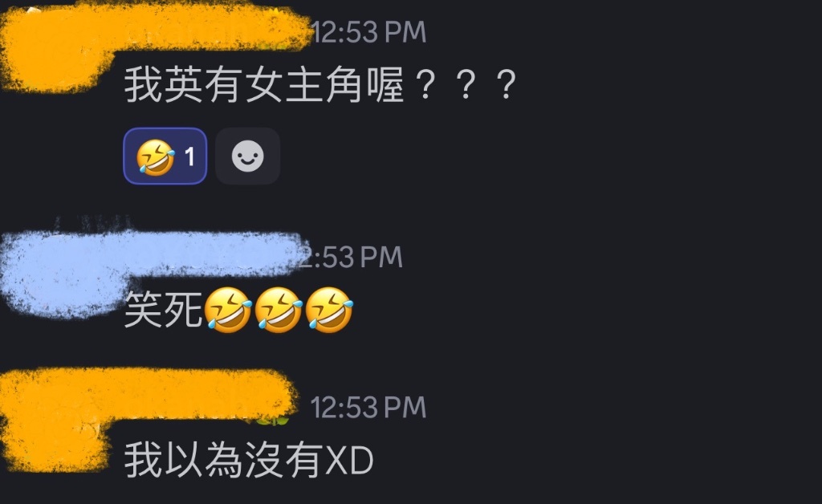Click the question marks ending the top message
The image size is (822, 504).
[466, 85]
